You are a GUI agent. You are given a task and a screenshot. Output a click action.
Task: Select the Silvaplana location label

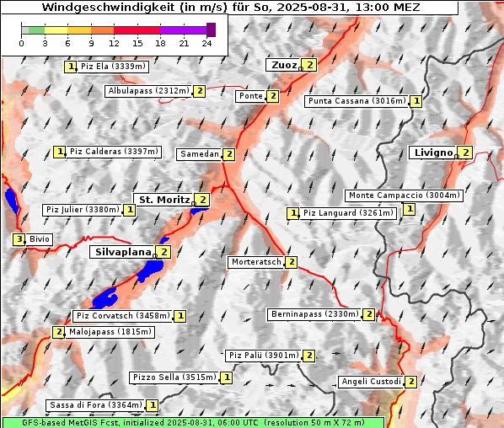(x=123, y=252)
